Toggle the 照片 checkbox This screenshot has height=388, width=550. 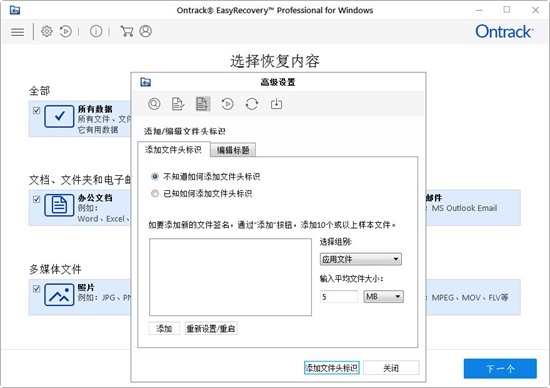pyautogui.click(x=36, y=289)
